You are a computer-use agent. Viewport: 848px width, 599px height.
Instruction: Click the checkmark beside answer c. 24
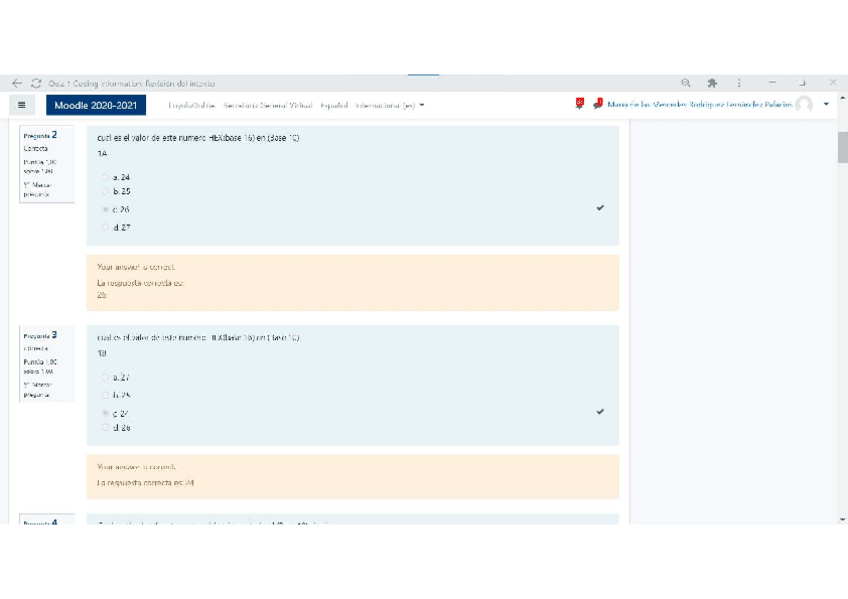tap(600, 411)
